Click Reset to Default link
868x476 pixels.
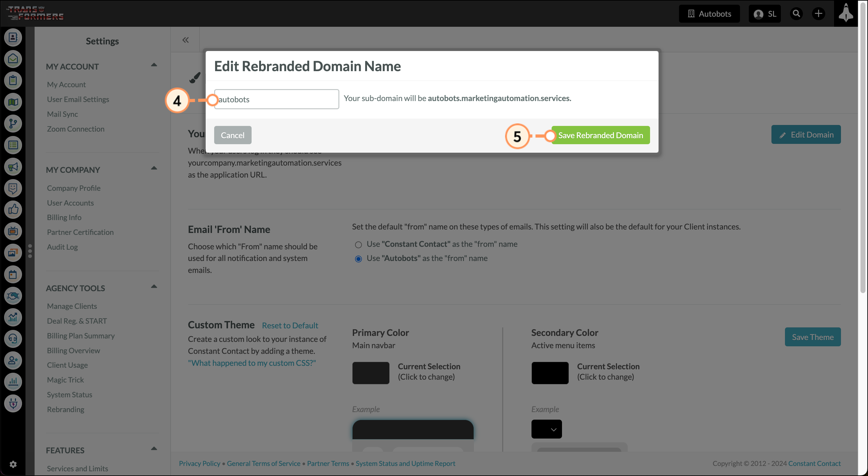(290, 325)
